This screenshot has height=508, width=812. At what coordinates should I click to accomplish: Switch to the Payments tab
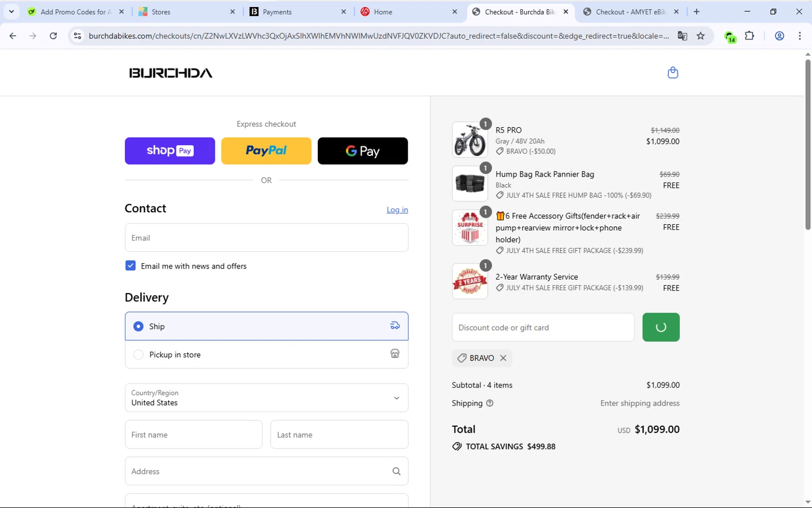[298, 11]
